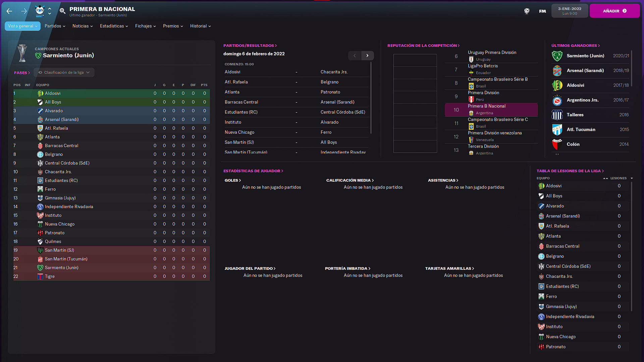Click the Primera B Nacional competition logo
This screenshot has height=362, width=644.
pyautogui.click(x=40, y=11)
